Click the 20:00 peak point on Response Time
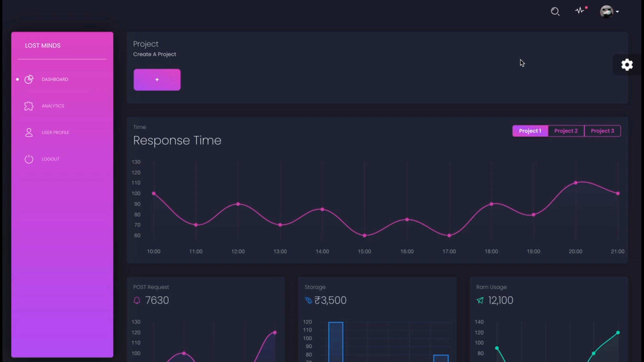 pyautogui.click(x=576, y=183)
